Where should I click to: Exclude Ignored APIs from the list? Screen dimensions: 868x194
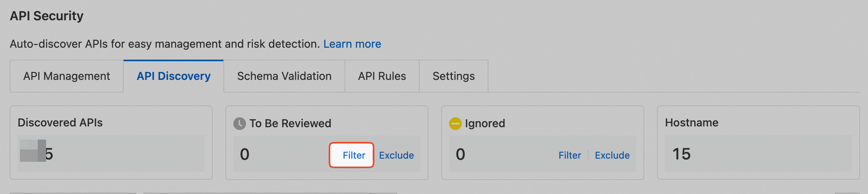click(612, 155)
